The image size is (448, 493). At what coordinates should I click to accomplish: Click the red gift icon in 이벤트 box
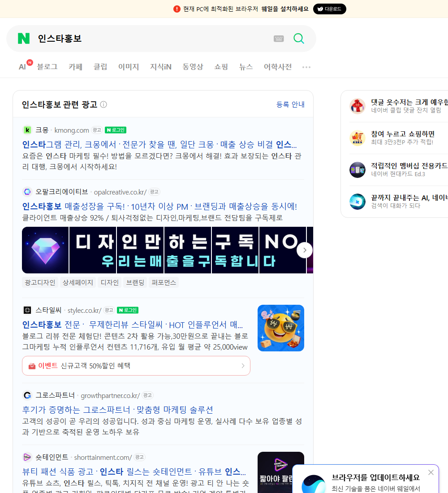32,366
